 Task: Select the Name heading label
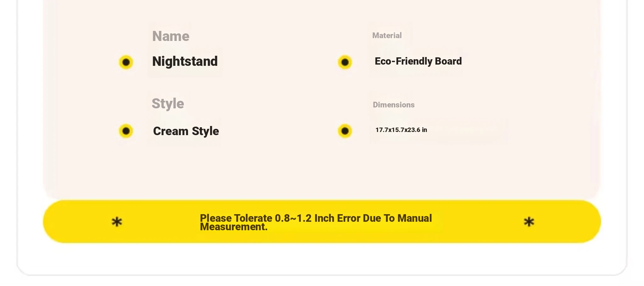coord(171,36)
